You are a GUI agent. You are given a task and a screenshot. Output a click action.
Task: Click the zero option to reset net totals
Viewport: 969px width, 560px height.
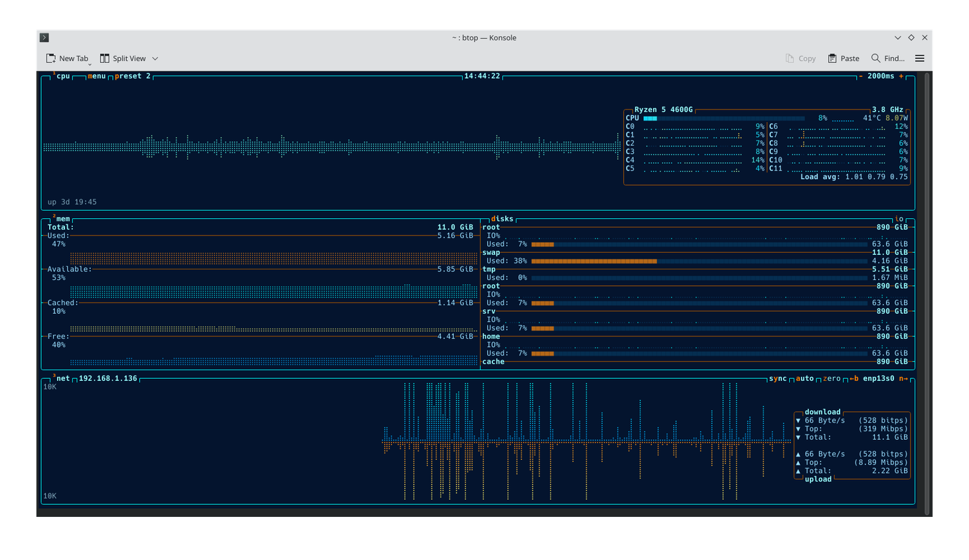pos(832,379)
